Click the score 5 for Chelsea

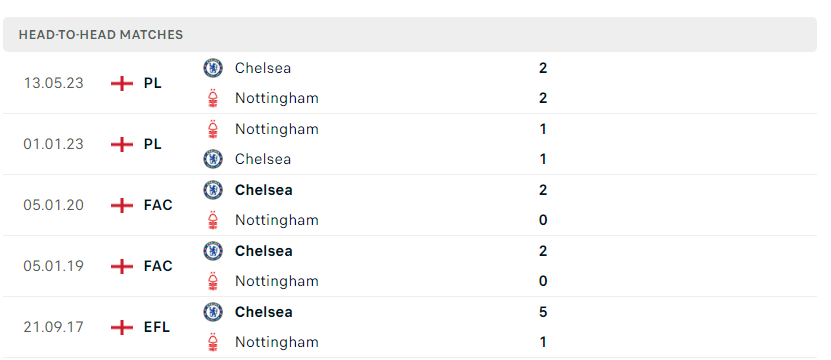(543, 312)
